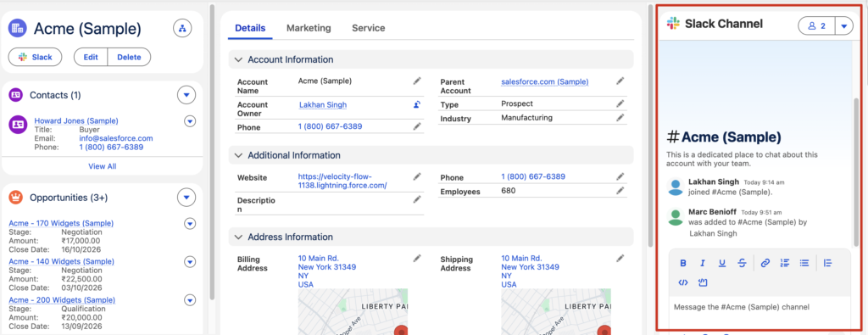Insert block quote in Slack composer
Viewport: 868px width, 335px height.
(827, 263)
